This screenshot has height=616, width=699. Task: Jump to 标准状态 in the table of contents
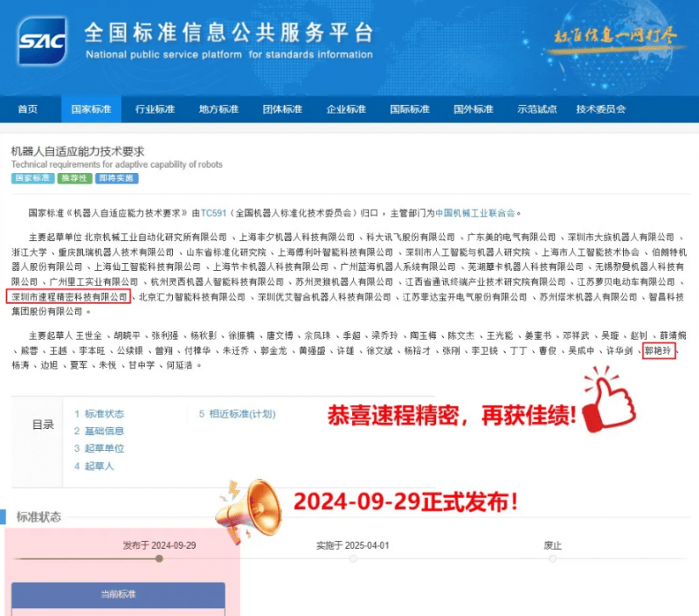point(104,414)
